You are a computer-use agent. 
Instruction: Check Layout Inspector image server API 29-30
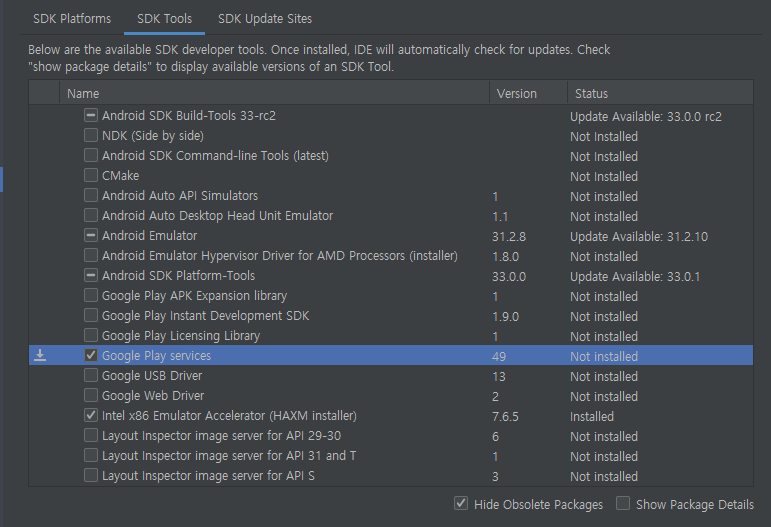[x=90, y=436]
